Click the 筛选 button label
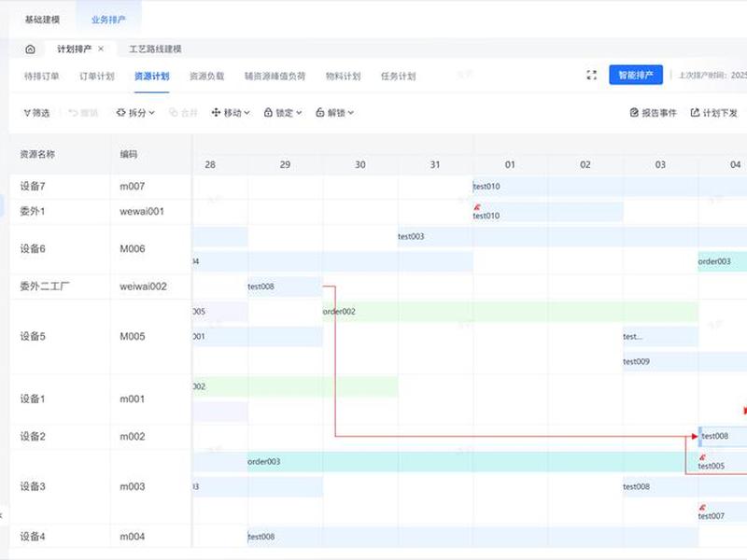 [x=41, y=113]
